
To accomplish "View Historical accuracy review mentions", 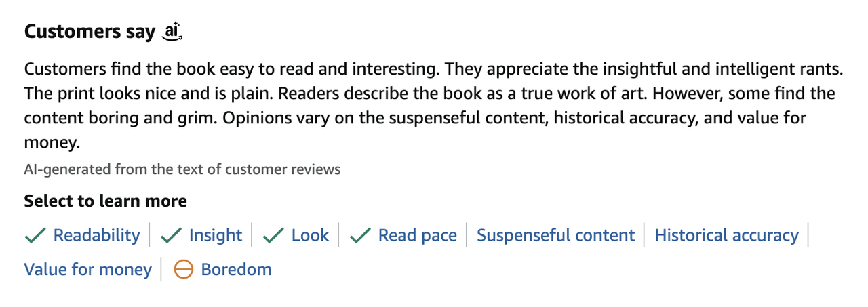I will coord(726,235).
